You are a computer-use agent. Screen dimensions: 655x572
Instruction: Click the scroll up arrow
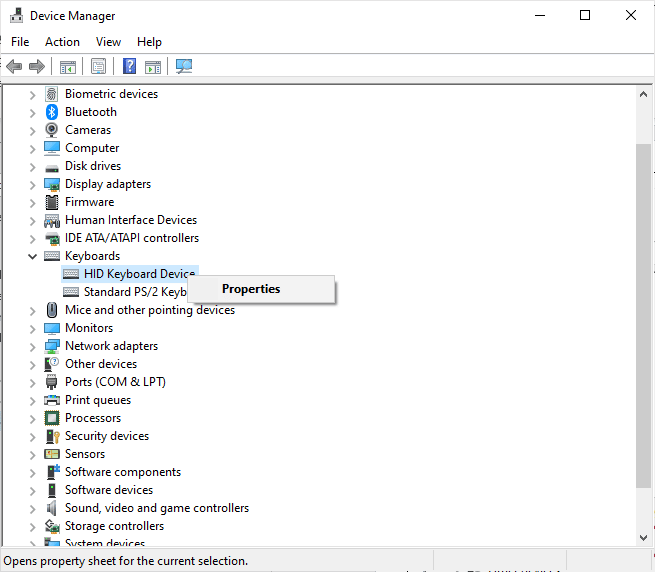point(643,94)
